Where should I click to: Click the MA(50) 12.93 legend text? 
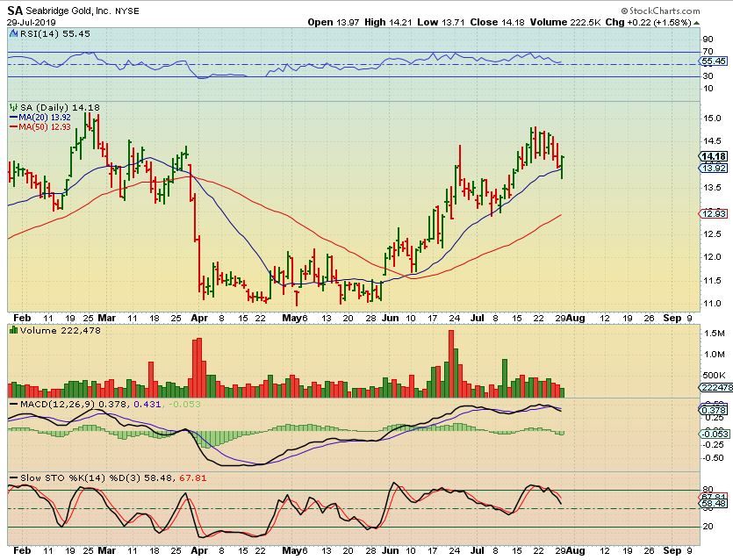click(45, 127)
